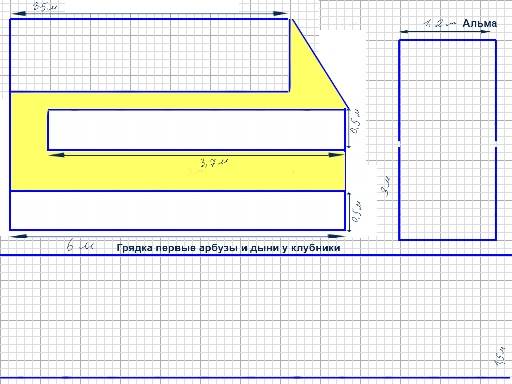
Task: Click the handwritten '3,5 м' label above the gridded rectangle
Action: 45,6
